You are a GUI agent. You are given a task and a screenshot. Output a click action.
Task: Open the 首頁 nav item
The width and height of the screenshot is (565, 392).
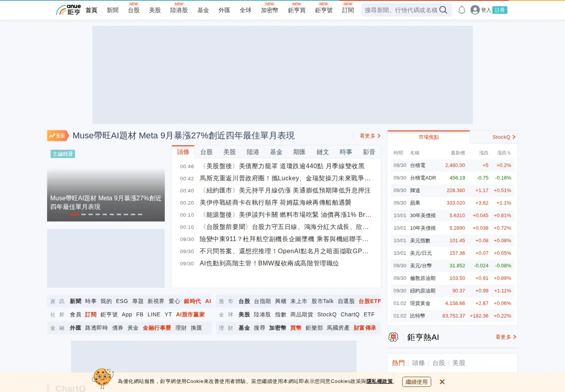[x=91, y=10]
